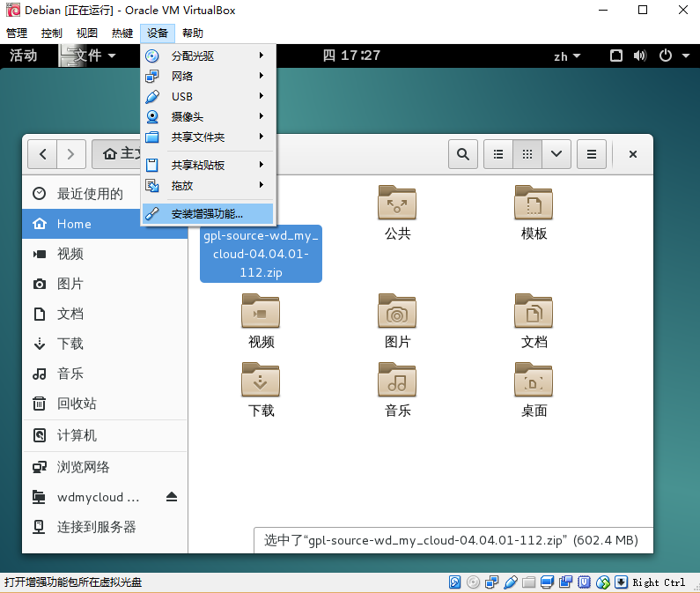
Task: Open 视频 in the sidebar
Action: 105,254
